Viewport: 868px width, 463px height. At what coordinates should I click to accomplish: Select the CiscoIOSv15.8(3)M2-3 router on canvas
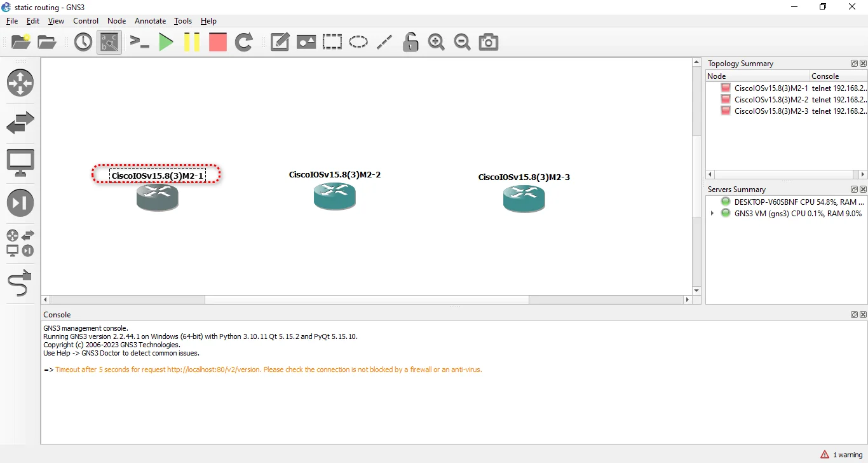(524, 199)
